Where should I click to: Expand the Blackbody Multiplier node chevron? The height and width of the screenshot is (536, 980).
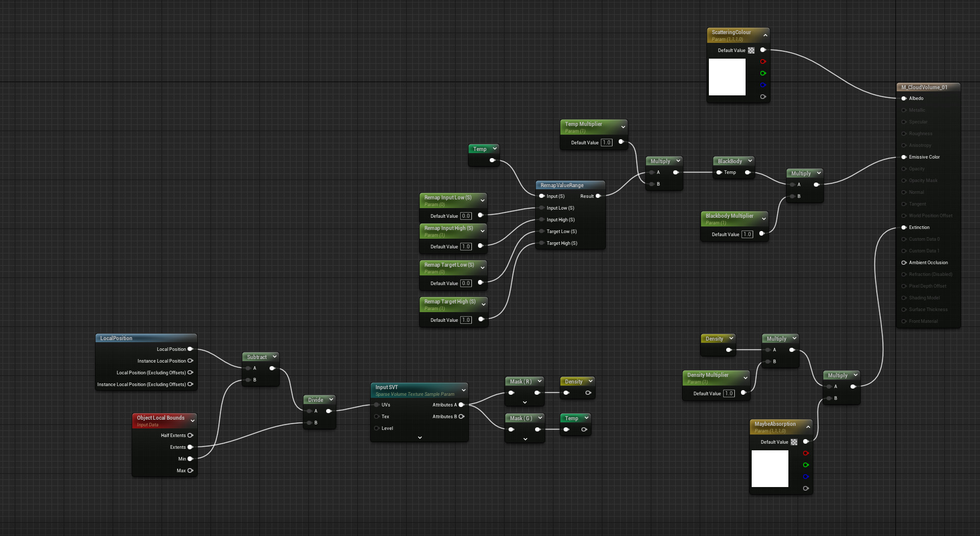[x=763, y=219]
